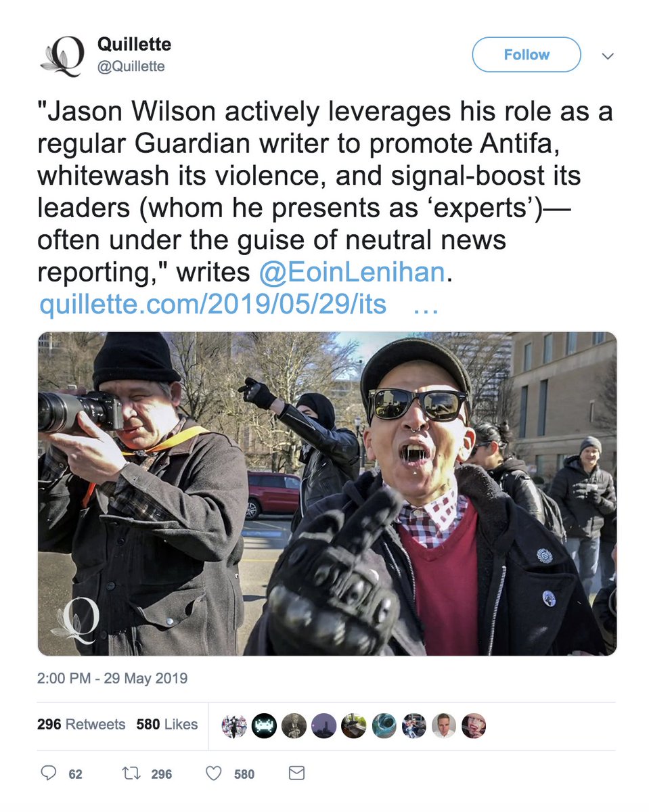Open first liker's avatar in the row
The image size is (649, 812).
click(233, 725)
